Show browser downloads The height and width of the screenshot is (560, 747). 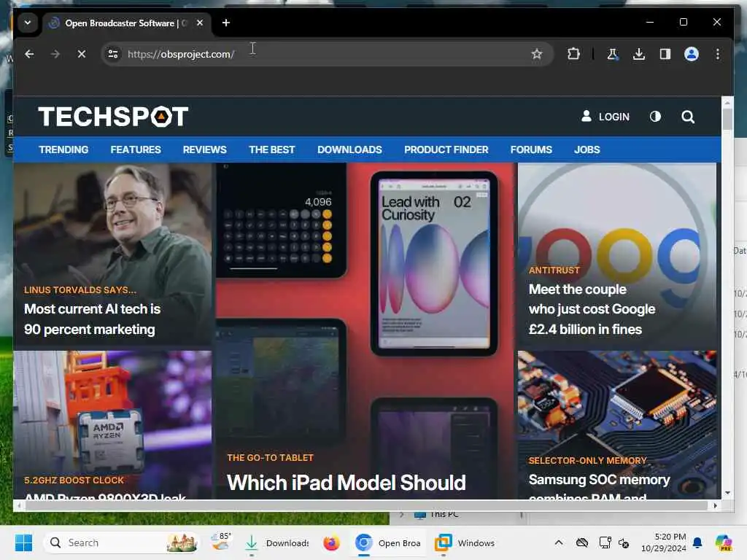639,54
